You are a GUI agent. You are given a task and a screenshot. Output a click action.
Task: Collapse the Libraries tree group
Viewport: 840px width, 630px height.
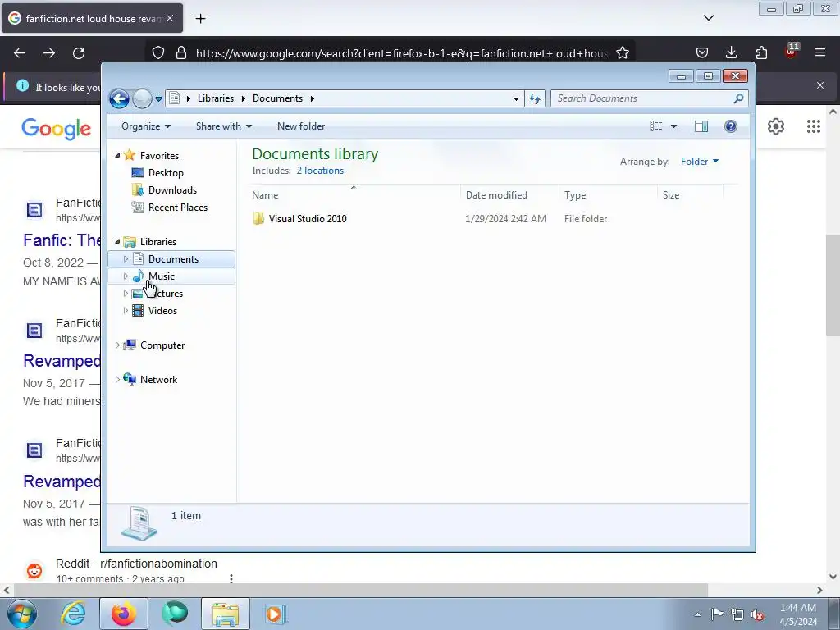click(x=117, y=242)
